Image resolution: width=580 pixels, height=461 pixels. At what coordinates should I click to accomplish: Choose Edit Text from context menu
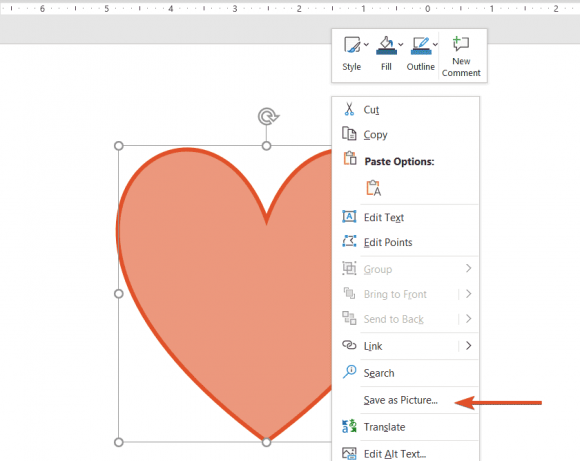(405, 217)
